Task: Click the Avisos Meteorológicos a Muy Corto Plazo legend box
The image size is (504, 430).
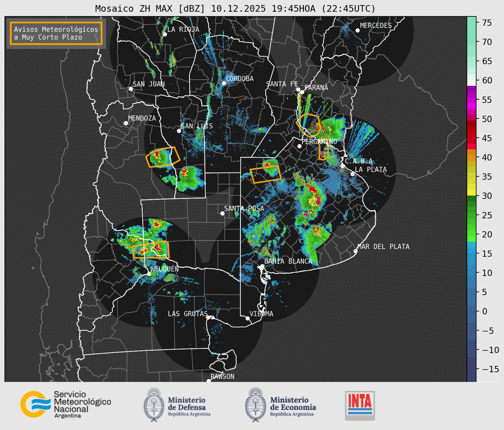Action: click(56, 33)
